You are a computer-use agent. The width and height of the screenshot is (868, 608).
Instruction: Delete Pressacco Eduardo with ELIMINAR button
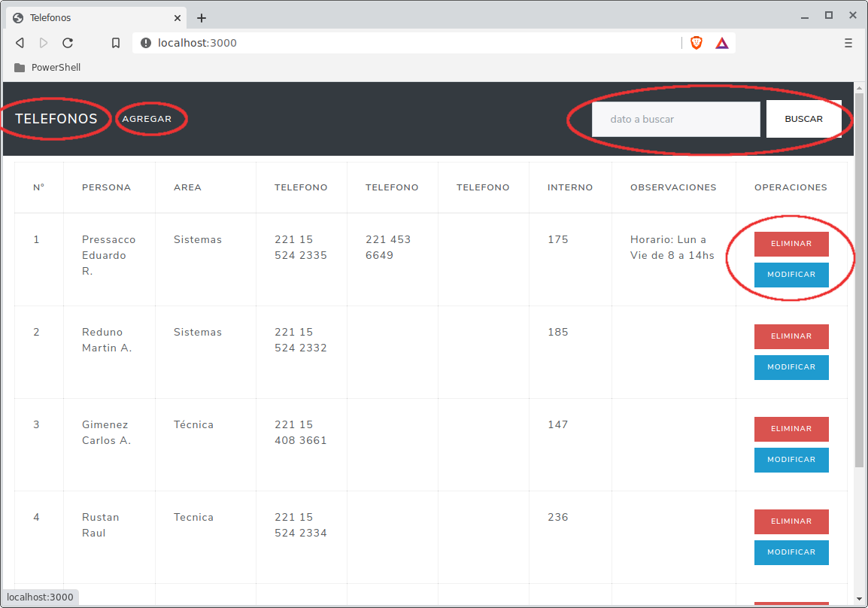pyautogui.click(x=791, y=244)
